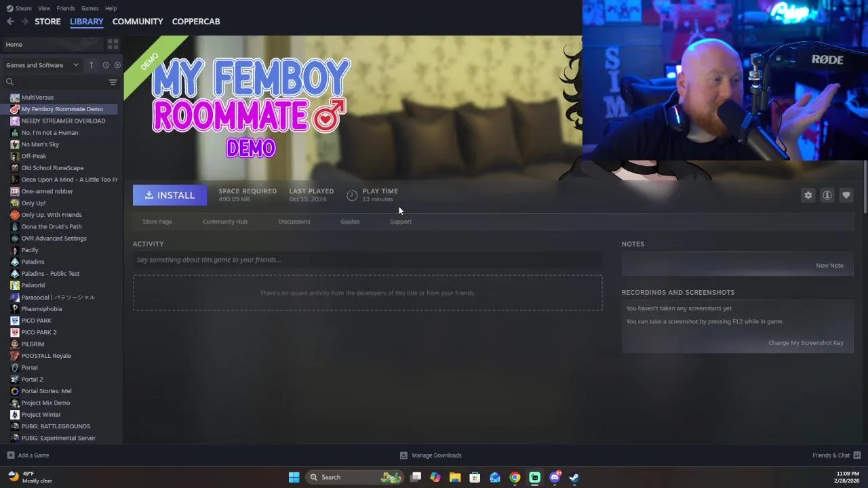Image resolution: width=868 pixels, height=488 pixels.
Task: Click the MultiVersus game icon
Action: point(15,98)
